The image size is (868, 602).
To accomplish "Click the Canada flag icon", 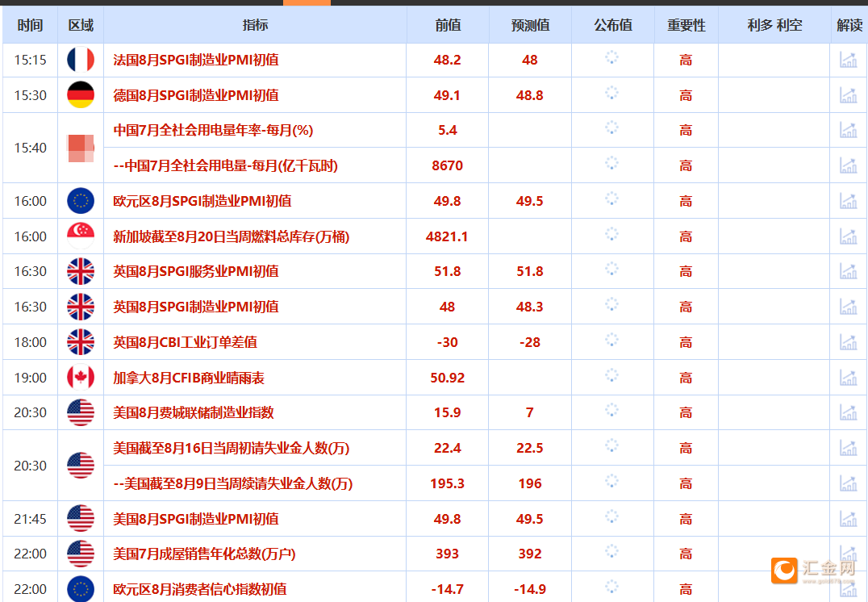I will (x=80, y=377).
